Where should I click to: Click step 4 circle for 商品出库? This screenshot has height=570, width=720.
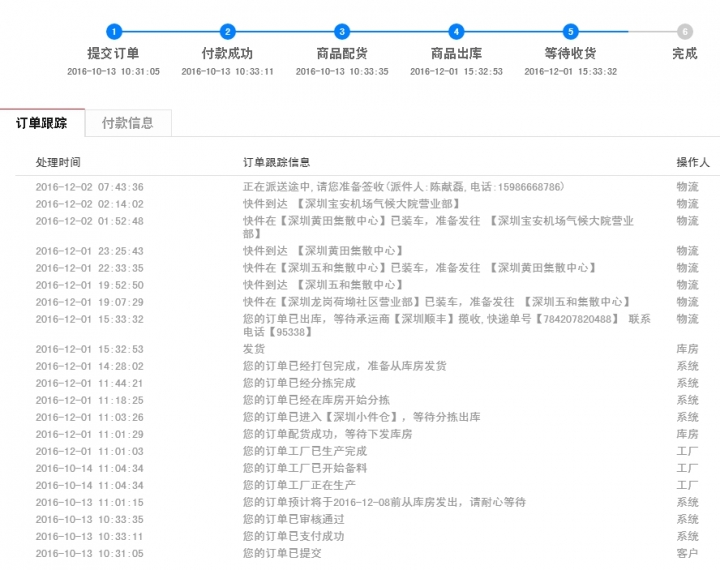click(x=456, y=32)
